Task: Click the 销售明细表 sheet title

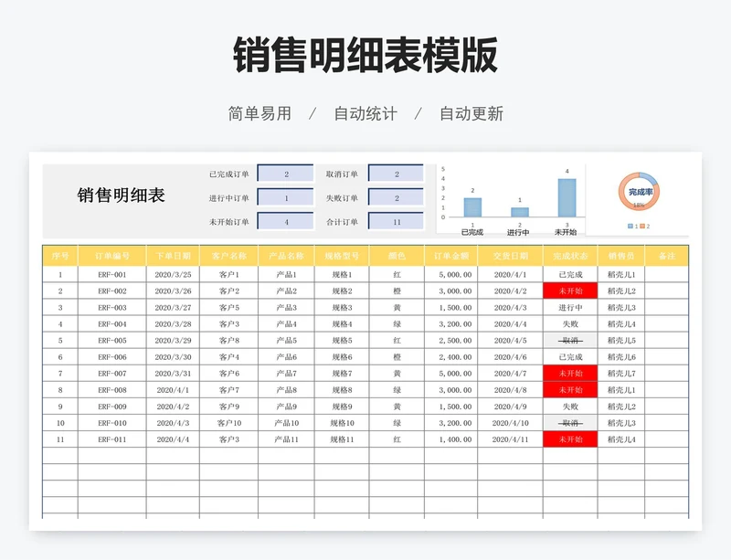Action: pos(122,195)
